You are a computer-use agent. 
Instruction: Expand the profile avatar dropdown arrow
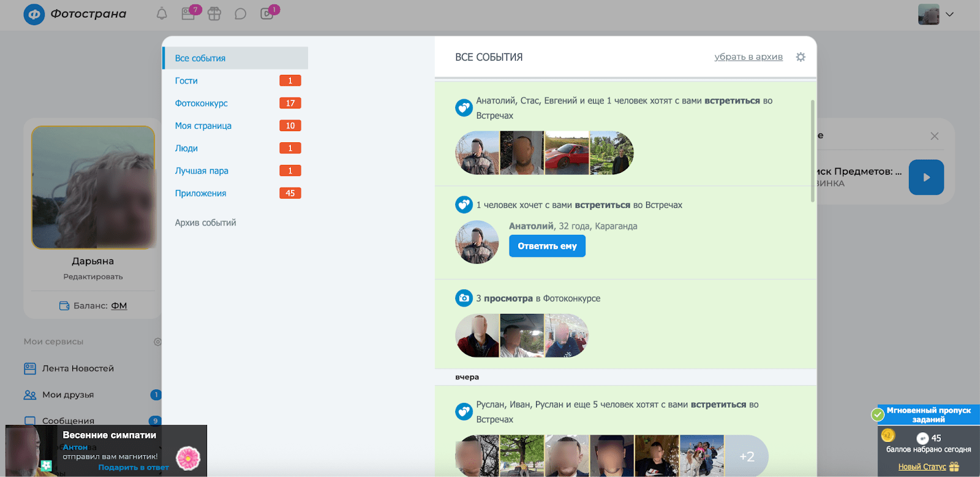[x=950, y=14]
